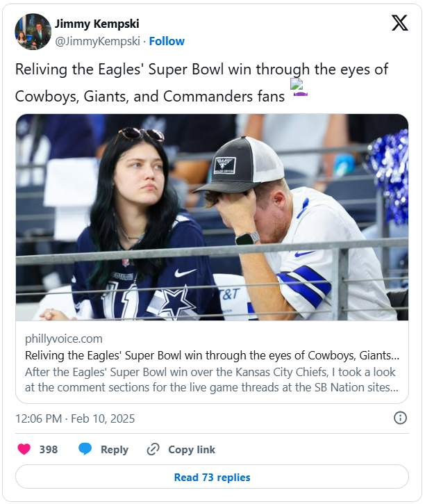The height and width of the screenshot is (504, 425).
Task: Click the 398 likes count
Action: tap(49, 449)
